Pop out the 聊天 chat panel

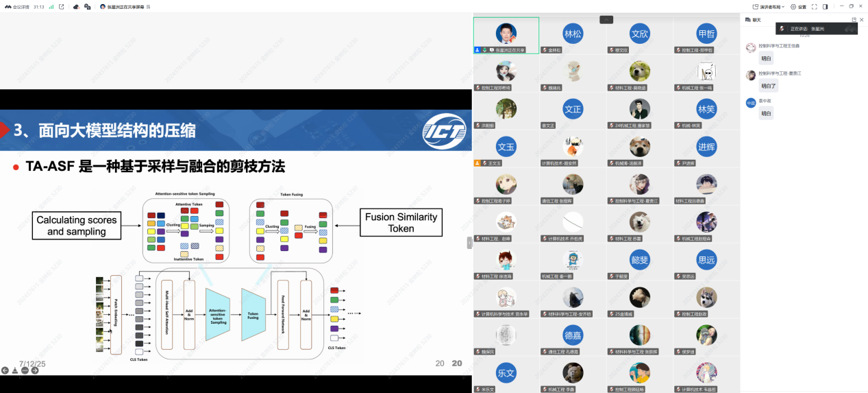coord(854,19)
